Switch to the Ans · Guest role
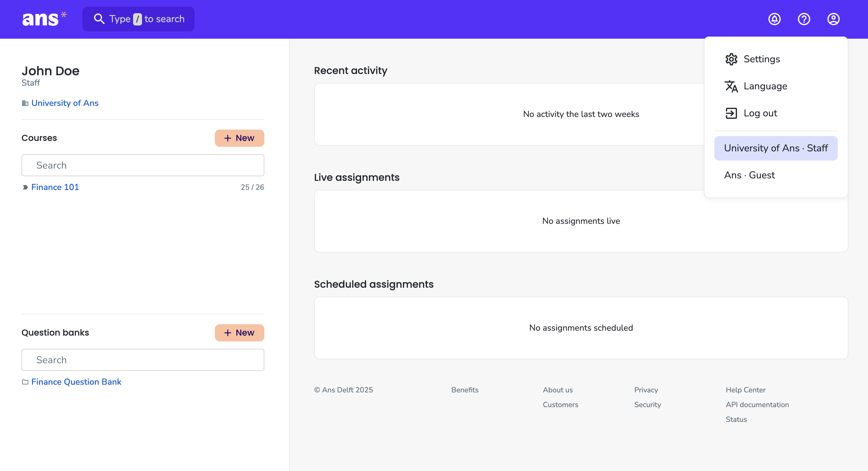 click(x=749, y=175)
